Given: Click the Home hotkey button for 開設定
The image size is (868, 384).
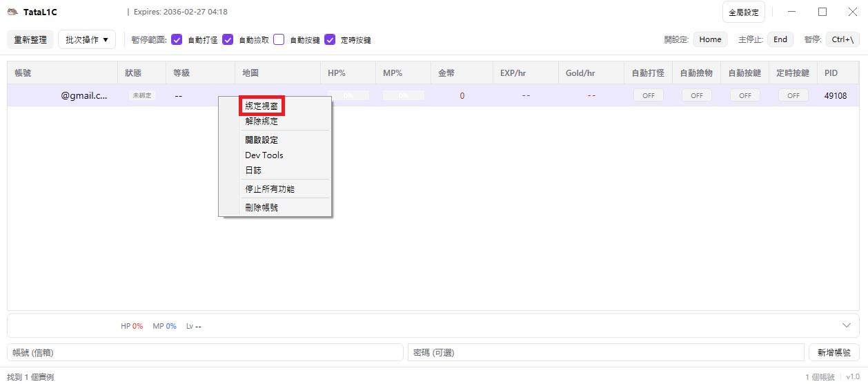Looking at the screenshot, I should (710, 39).
